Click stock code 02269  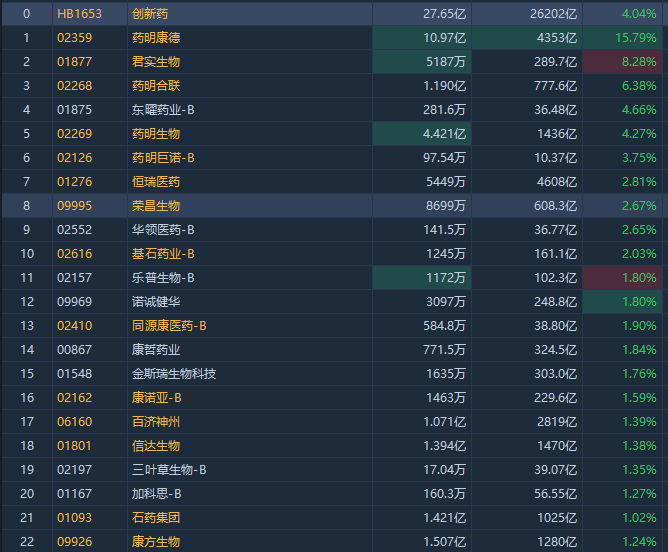75,134
